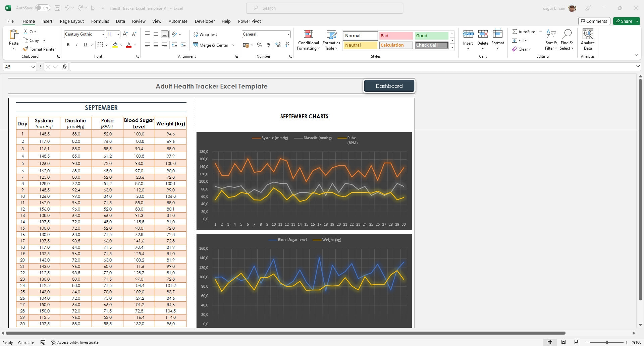Expand the Fill Color dropdown arrow
This screenshot has width=644, height=346.
click(x=121, y=45)
